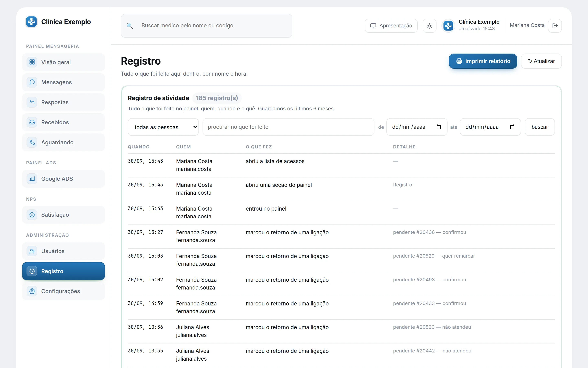The image size is (588, 368).
Task: Open calendar picker on the 'de' date field
Action: point(439,127)
